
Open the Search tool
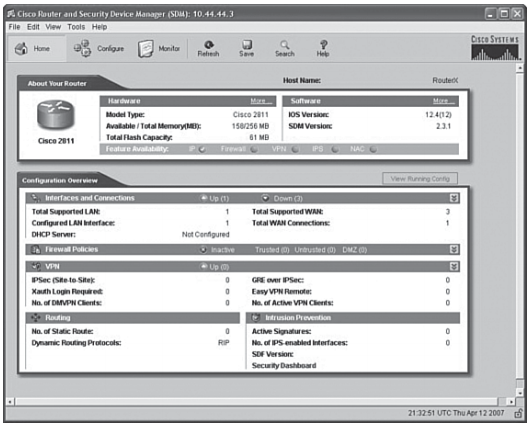coord(285,49)
